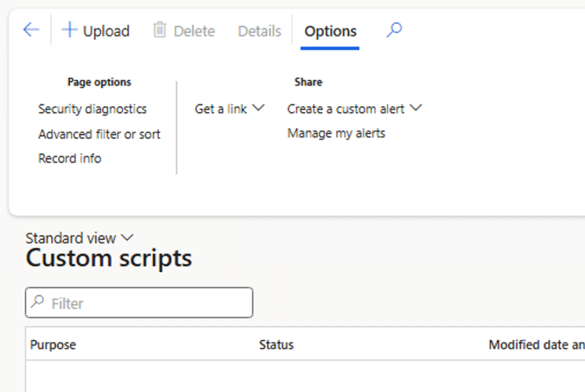Click the Upload plus icon
The width and height of the screenshot is (585, 392).
pos(69,30)
